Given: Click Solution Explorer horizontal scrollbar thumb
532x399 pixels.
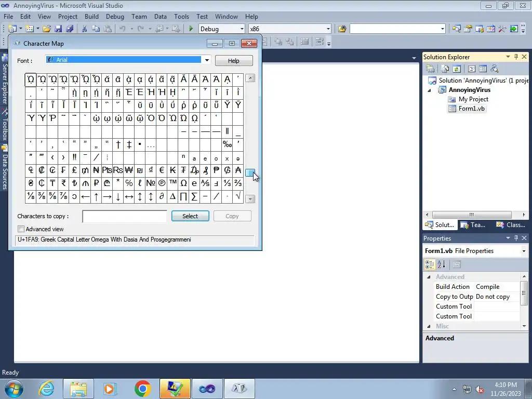Looking at the screenshot, I should (472, 215).
